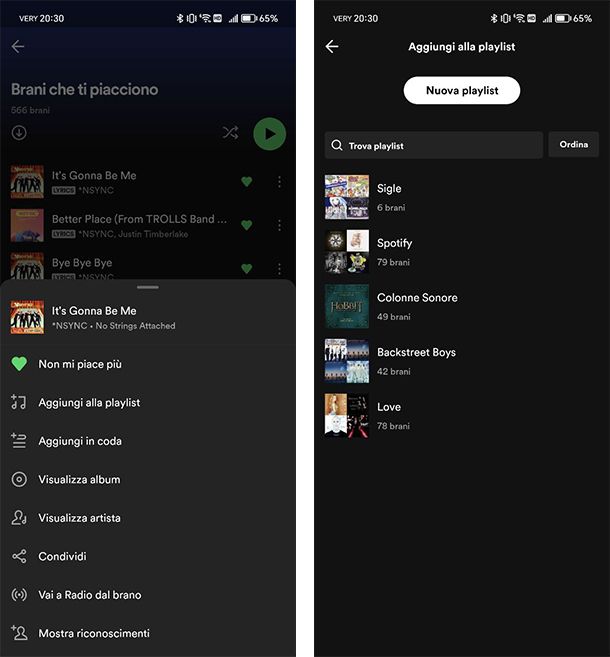Viewport: 610px width, 657px height.
Task: Choose Visualizza artista entry
Action: (147, 518)
